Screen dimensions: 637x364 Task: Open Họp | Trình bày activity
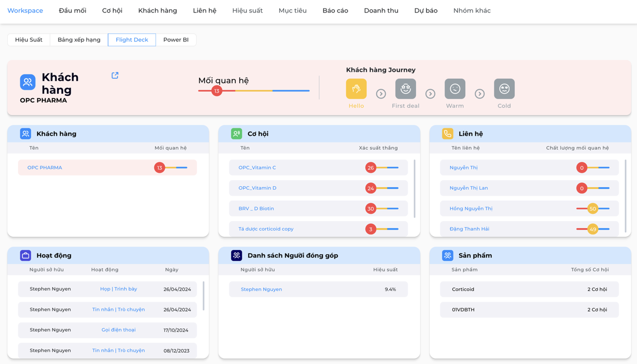point(119,289)
